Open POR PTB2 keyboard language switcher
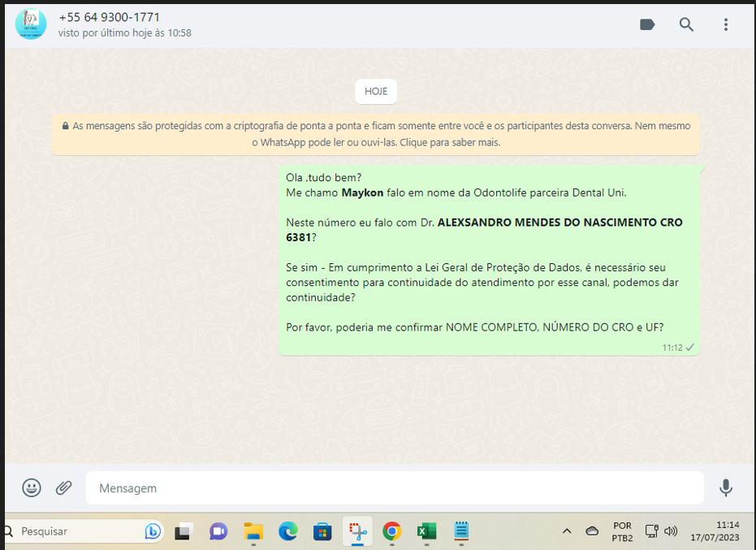 tap(622, 531)
